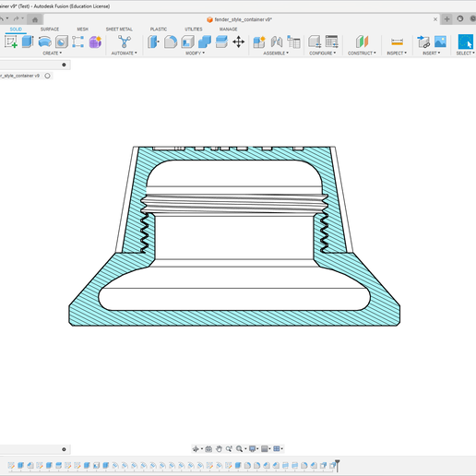The image size is (476, 476).
Task: Expand the ASSEMBLE dropdown
Action: 276,54
